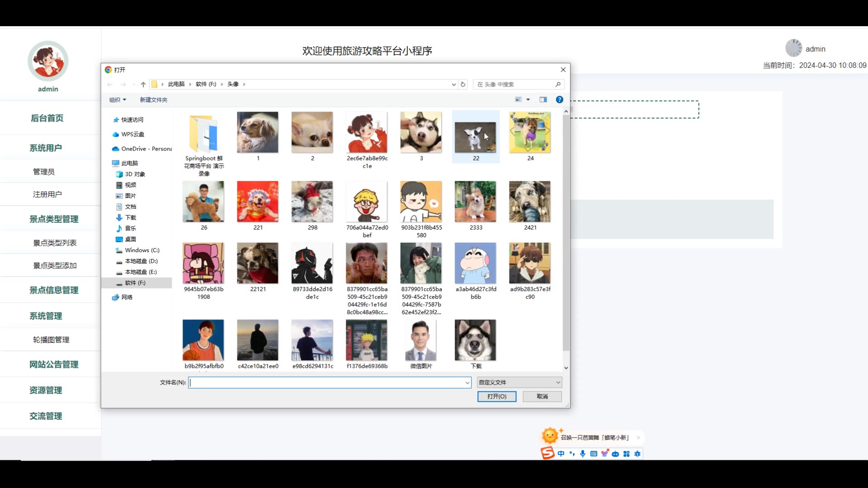Click the 取消 button
Screen dimensions: 868x488
click(x=542, y=396)
